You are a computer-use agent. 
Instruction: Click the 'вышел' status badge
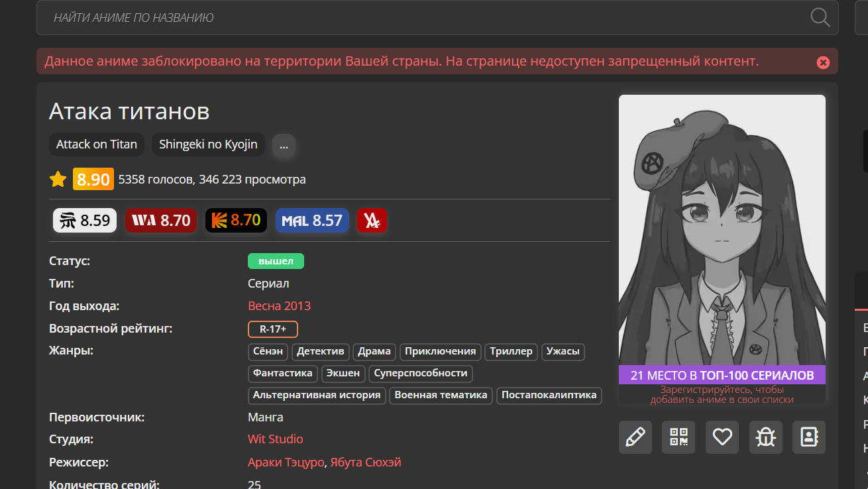point(276,261)
